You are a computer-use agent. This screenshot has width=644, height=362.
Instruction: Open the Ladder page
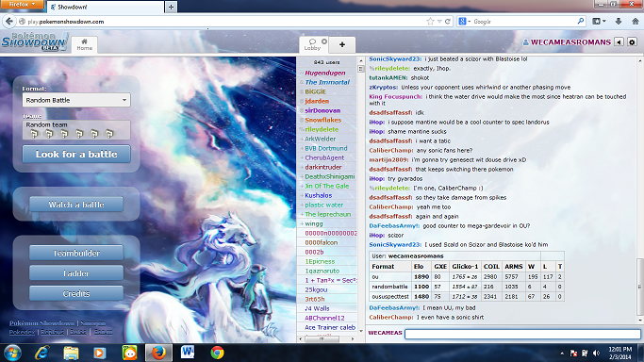(x=76, y=273)
